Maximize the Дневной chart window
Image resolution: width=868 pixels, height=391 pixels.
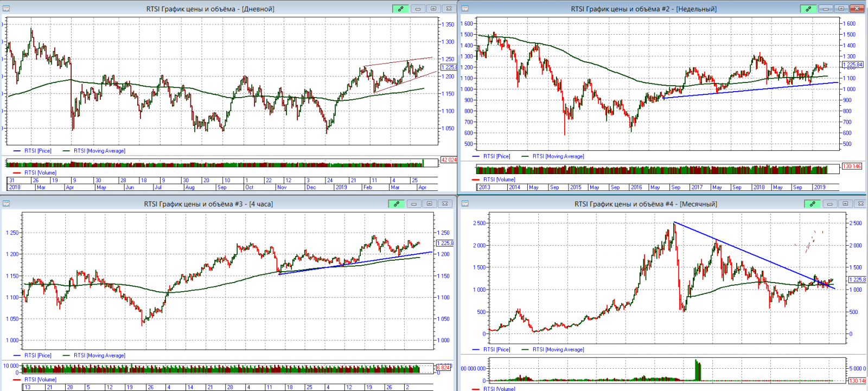[x=433, y=9]
